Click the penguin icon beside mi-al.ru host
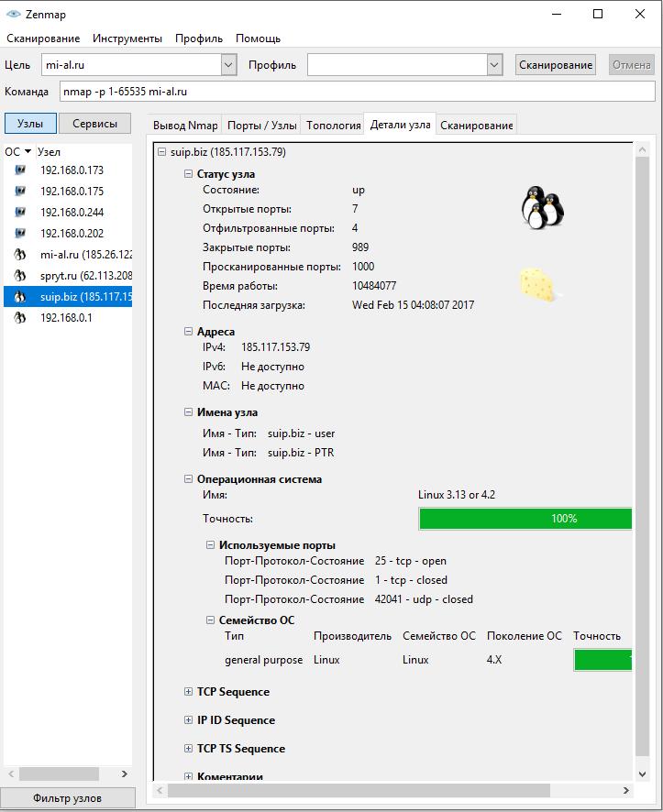 pos(19,255)
